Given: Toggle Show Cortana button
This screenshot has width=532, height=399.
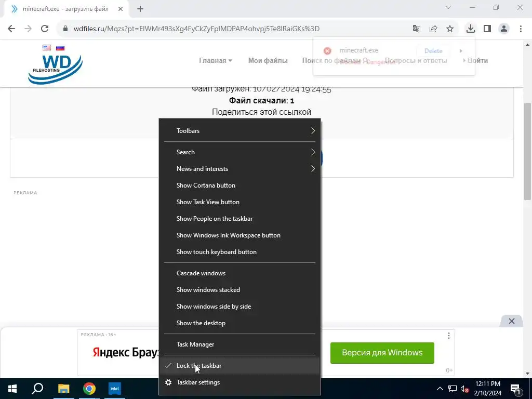Looking at the screenshot, I should pyautogui.click(x=240, y=185).
